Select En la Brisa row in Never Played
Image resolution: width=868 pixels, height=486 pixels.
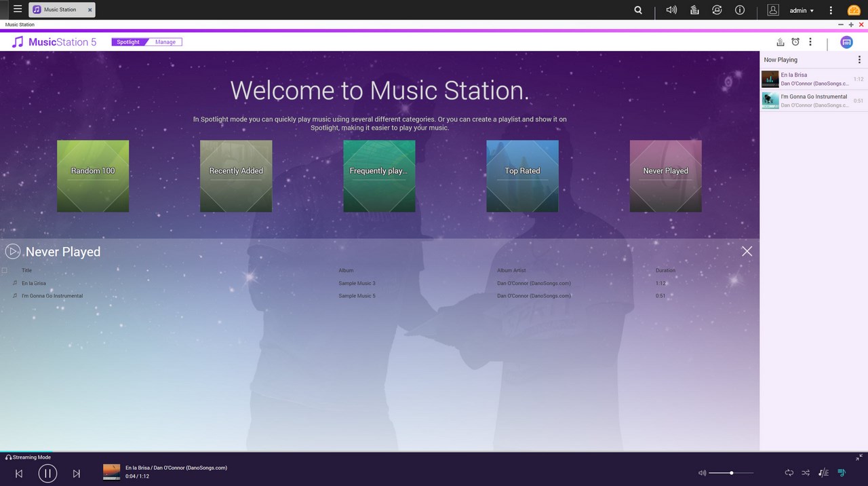point(378,283)
